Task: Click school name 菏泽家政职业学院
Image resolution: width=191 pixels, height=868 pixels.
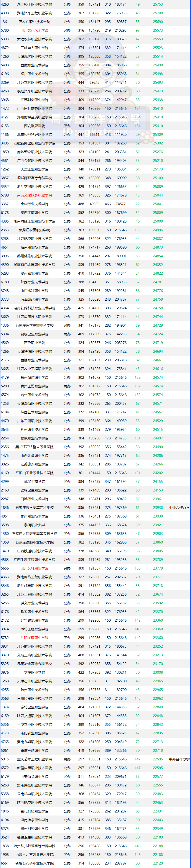Action: pyautogui.click(x=35, y=300)
